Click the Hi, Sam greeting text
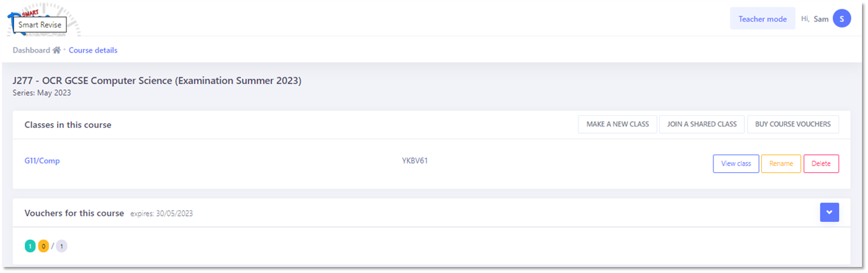 815,19
